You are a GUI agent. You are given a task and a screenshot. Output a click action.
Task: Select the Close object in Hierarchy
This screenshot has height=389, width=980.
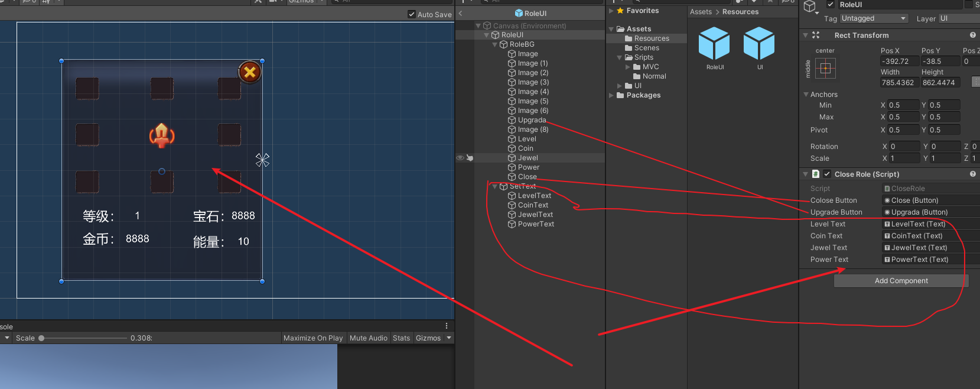pyautogui.click(x=527, y=177)
